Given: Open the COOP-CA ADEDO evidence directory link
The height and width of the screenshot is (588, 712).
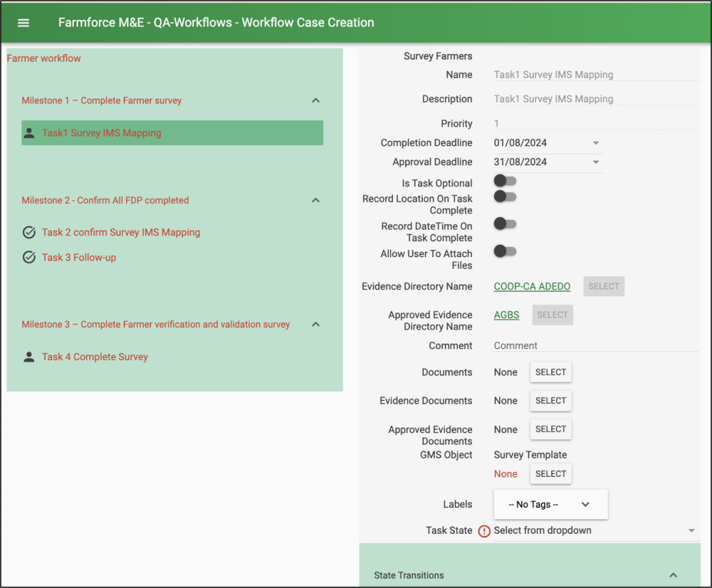Looking at the screenshot, I should coord(532,286).
